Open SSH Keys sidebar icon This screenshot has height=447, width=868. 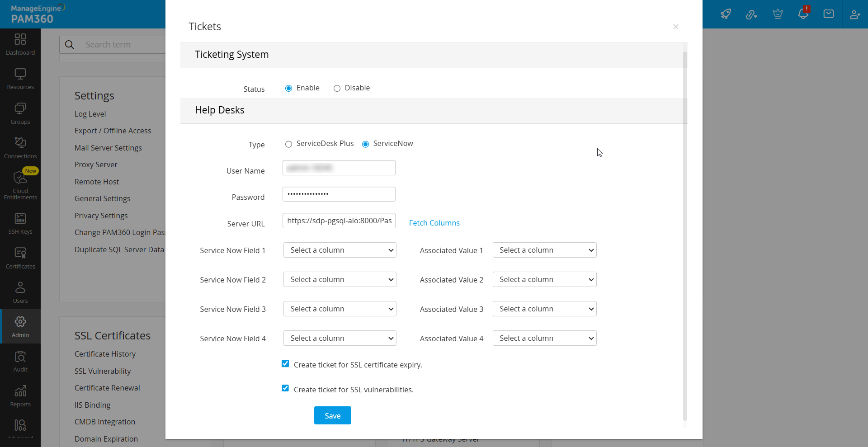pyautogui.click(x=20, y=223)
